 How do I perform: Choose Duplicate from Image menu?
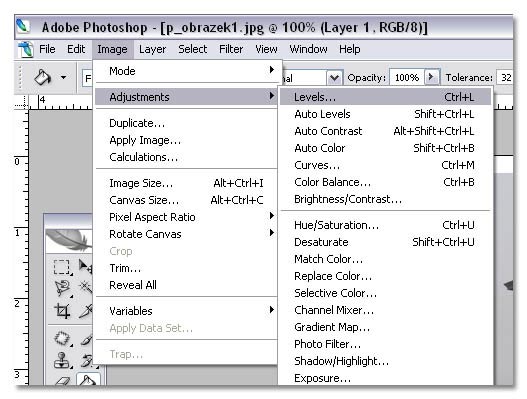click(x=186, y=123)
